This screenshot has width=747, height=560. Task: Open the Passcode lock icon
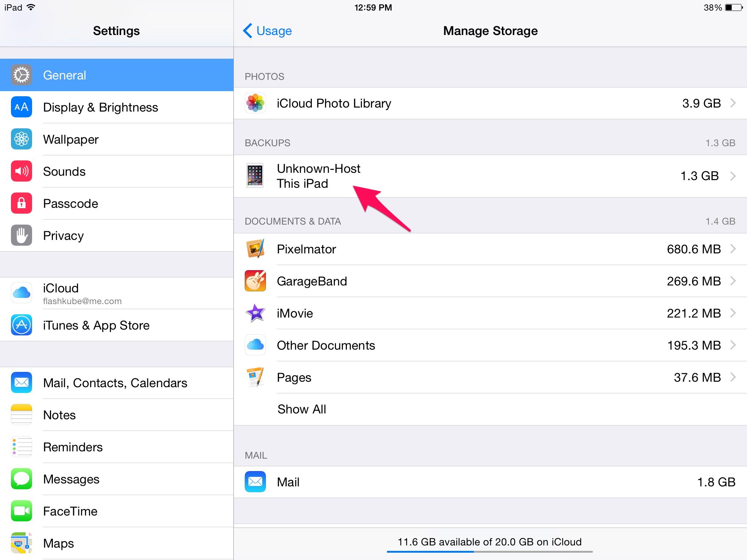(x=22, y=203)
